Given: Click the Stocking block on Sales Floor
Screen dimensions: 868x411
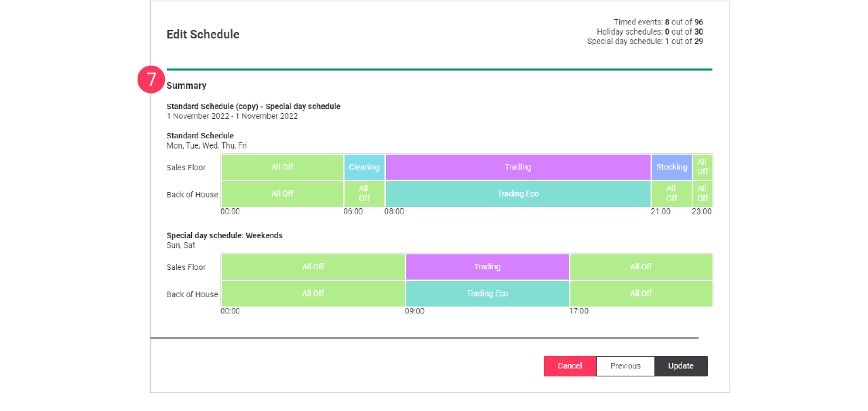Looking at the screenshot, I should (671, 167).
